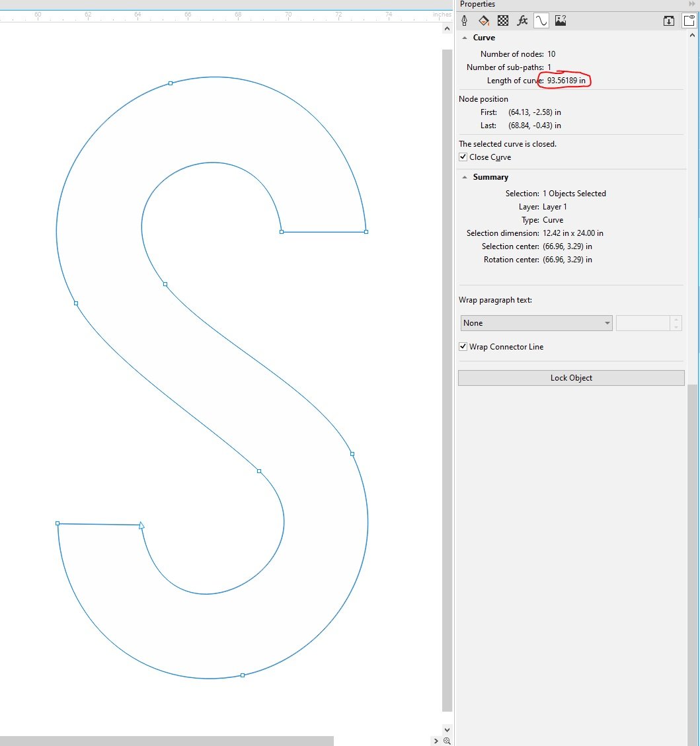Click the scroll-to-section icon in Properties
700x746 pixels.
(668, 20)
